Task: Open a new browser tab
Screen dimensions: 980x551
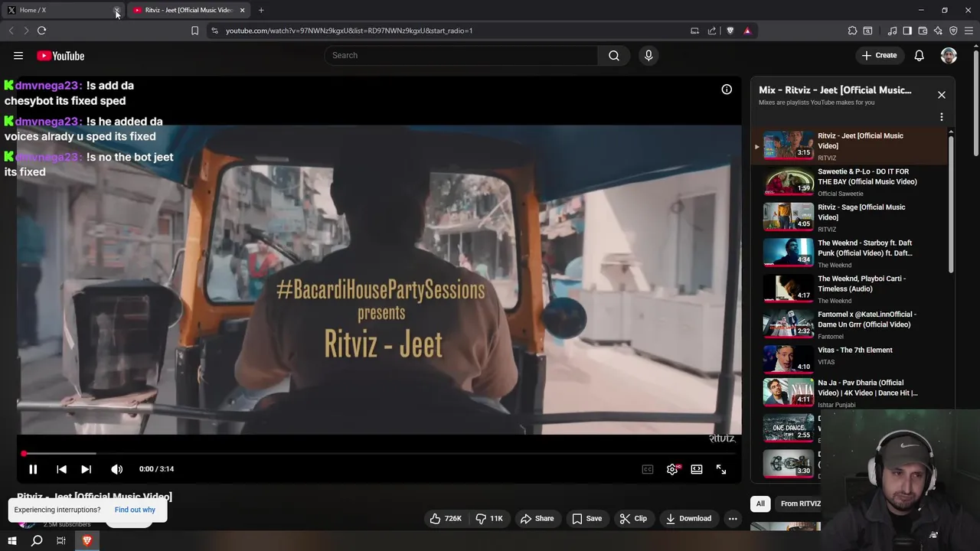Action: pos(261,10)
